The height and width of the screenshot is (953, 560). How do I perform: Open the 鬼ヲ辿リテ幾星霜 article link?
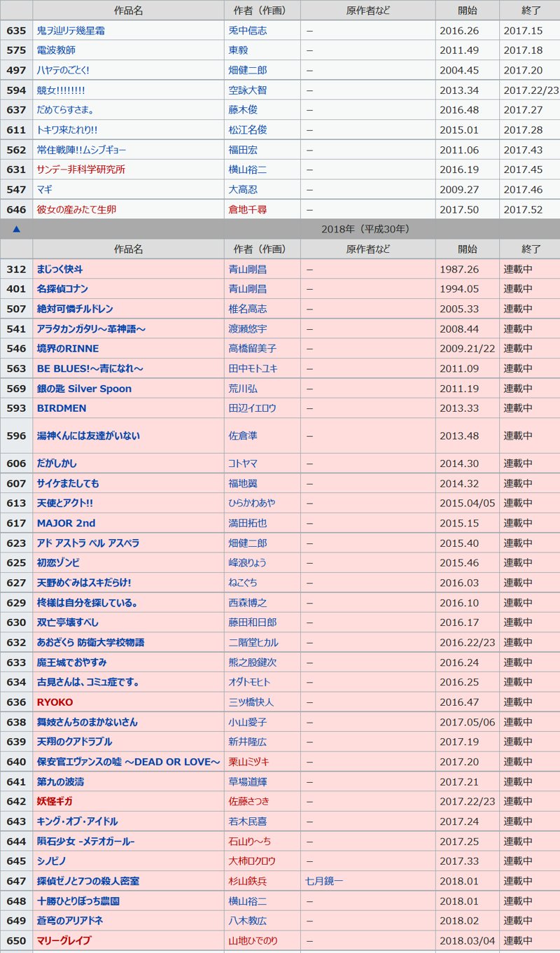(x=71, y=31)
